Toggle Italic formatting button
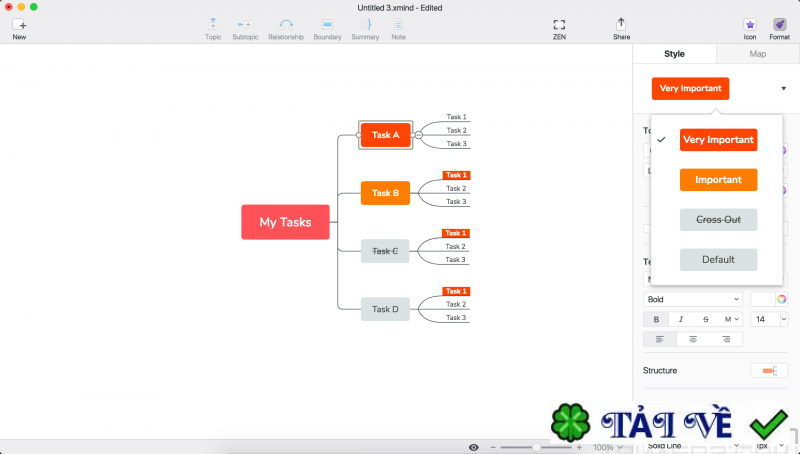 coord(681,319)
